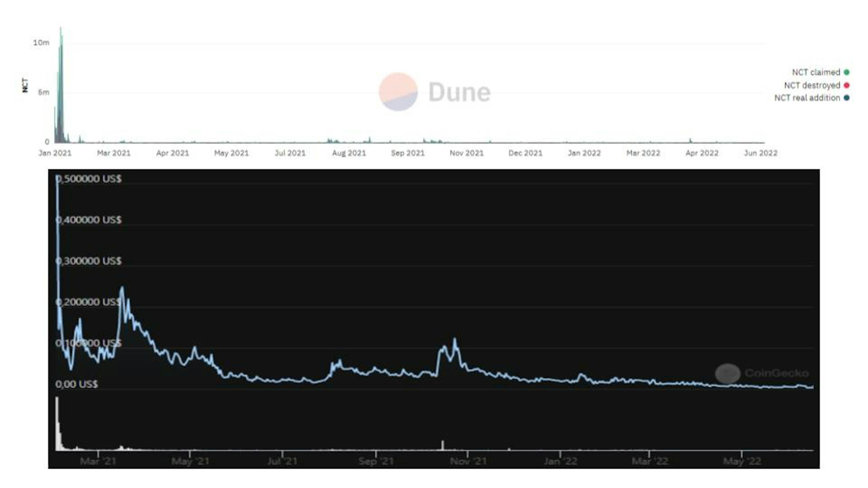Click the Mar '21 label on price chart
The width and height of the screenshot is (868, 488).
(98, 461)
